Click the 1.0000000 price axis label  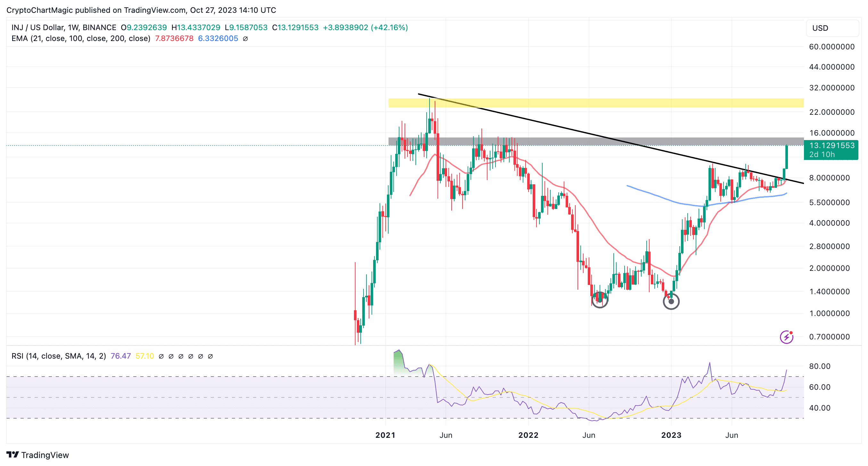point(829,313)
